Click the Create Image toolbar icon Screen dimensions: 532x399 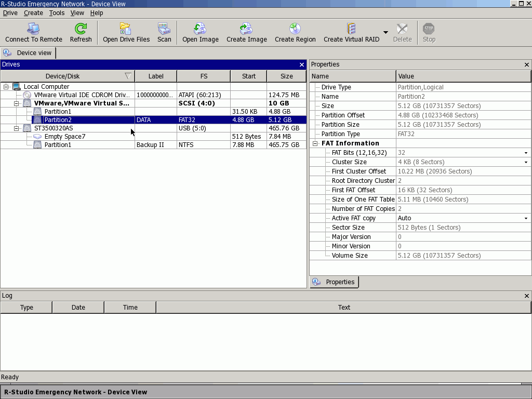tap(246, 29)
